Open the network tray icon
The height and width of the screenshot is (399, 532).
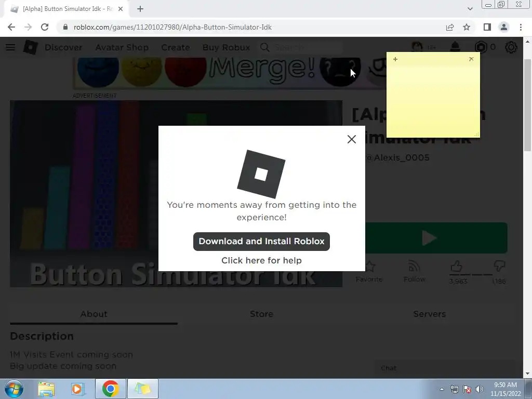point(454,389)
